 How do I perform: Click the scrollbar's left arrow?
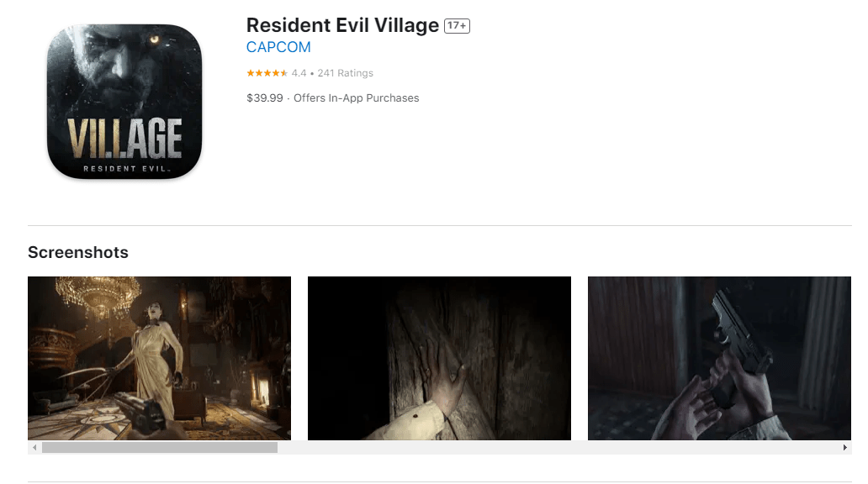click(34, 448)
